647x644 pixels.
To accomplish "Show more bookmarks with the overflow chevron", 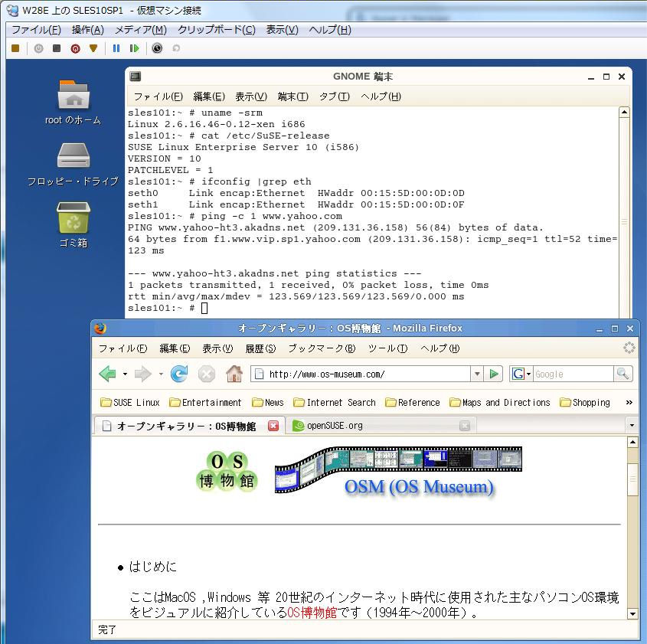I will tap(629, 402).
